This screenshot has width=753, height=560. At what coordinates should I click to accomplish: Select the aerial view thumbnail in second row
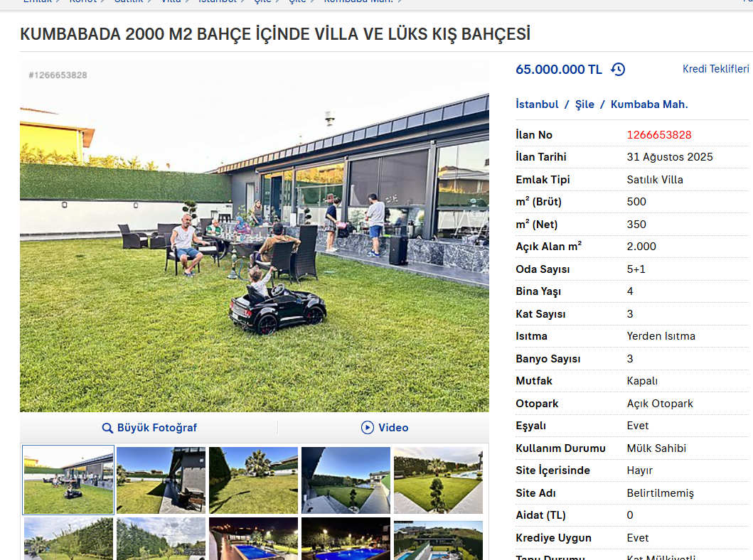coord(439,540)
